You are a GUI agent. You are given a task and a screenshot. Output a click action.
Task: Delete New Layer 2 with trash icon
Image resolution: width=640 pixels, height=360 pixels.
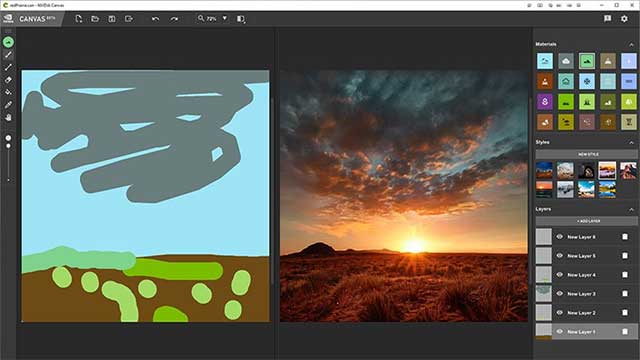click(x=625, y=313)
